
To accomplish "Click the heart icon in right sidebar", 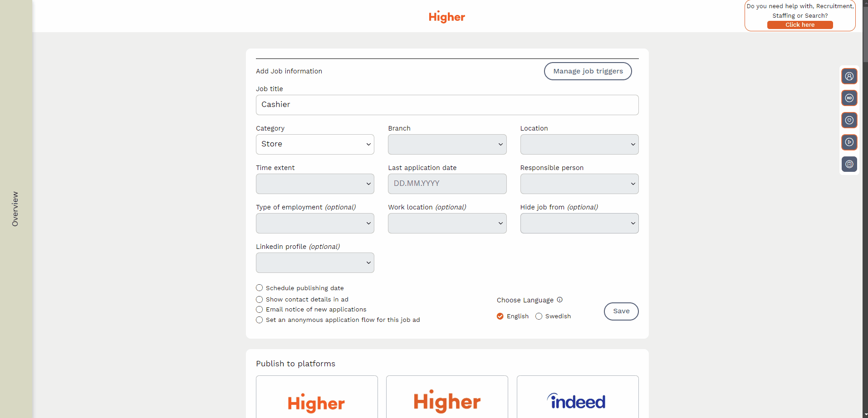I will tap(849, 120).
